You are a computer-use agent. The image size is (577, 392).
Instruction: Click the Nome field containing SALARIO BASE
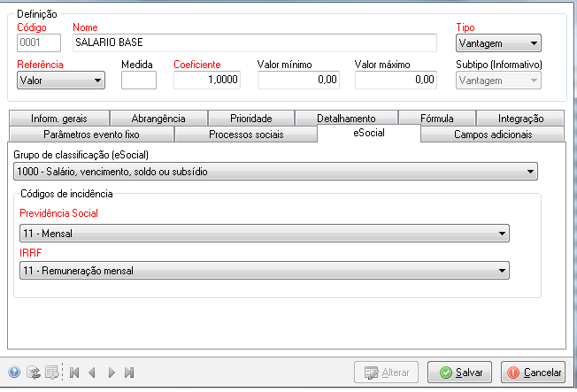[x=254, y=42]
